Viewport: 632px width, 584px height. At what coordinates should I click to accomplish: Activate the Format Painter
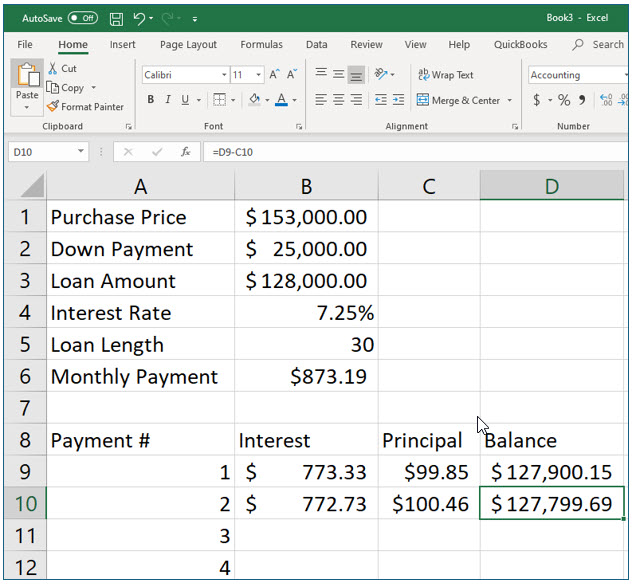tap(85, 107)
